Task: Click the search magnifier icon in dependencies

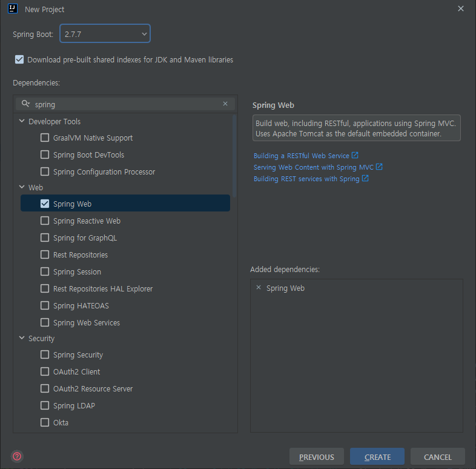Action: pyautogui.click(x=26, y=104)
